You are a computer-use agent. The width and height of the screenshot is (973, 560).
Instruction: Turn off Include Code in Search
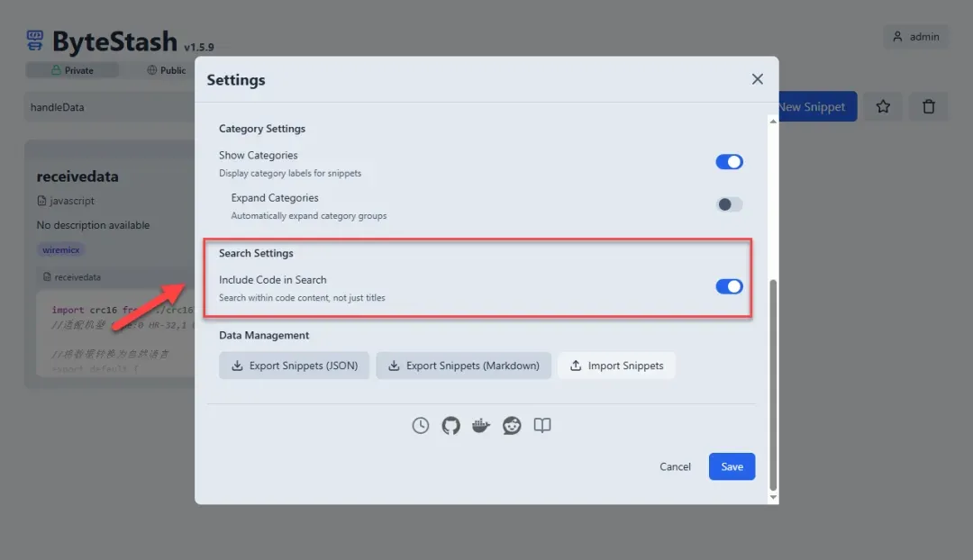point(729,286)
